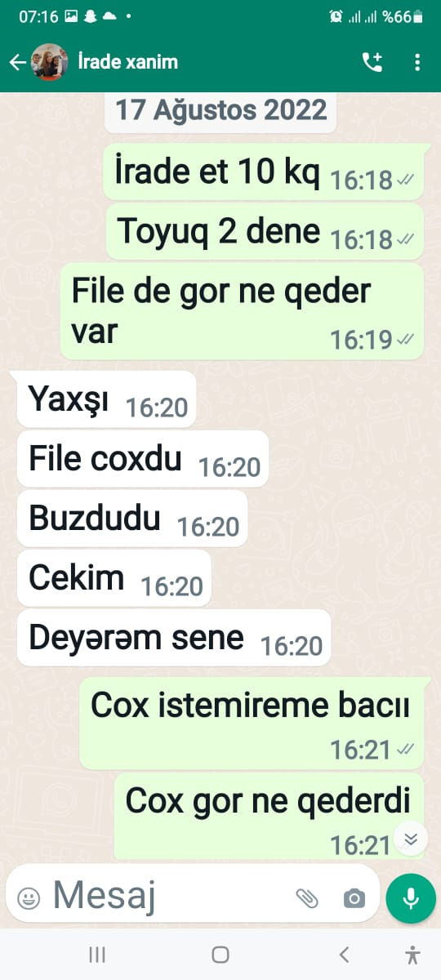Open İrade xanim contact name header
The width and height of the screenshot is (441, 980).
pos(128,62)
